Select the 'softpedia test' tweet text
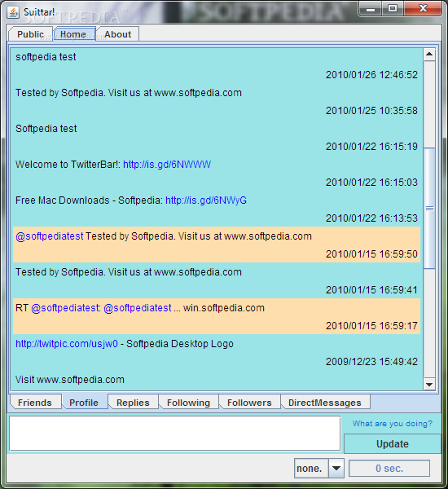The image size is (448, 489). [46, 57]
